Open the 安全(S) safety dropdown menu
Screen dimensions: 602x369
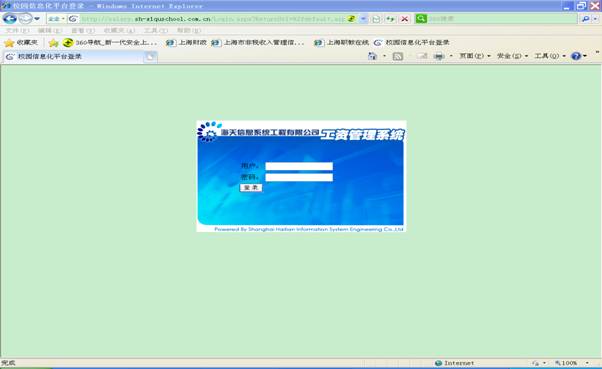[x=513, y=56]
